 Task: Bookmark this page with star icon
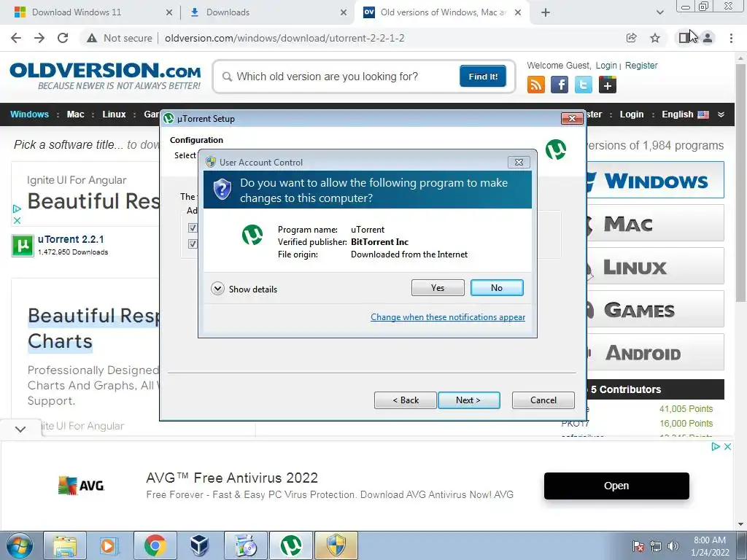point(655,38)
